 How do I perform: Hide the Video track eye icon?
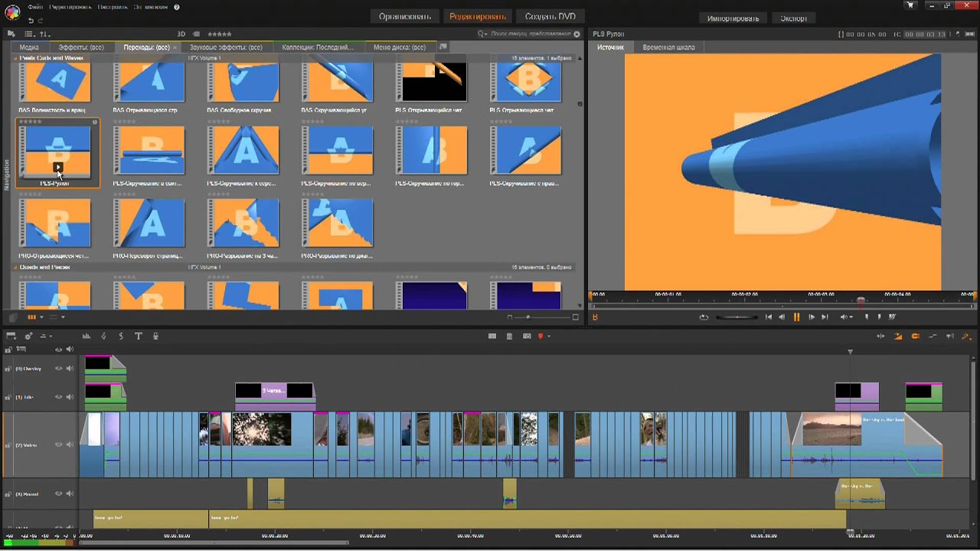pos(58,445)
